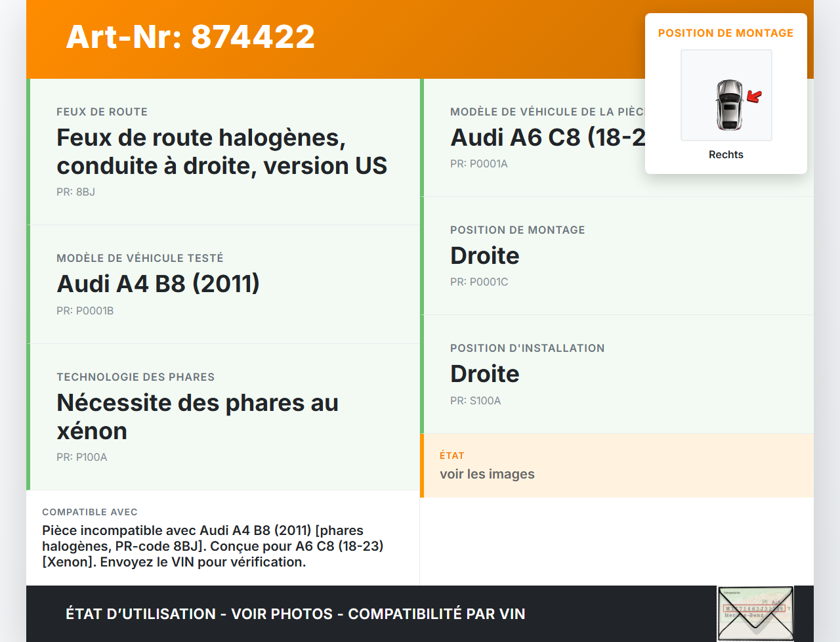Open the ÉTAT section
Viewport: 840px width, 642px height.
[617, 465]
